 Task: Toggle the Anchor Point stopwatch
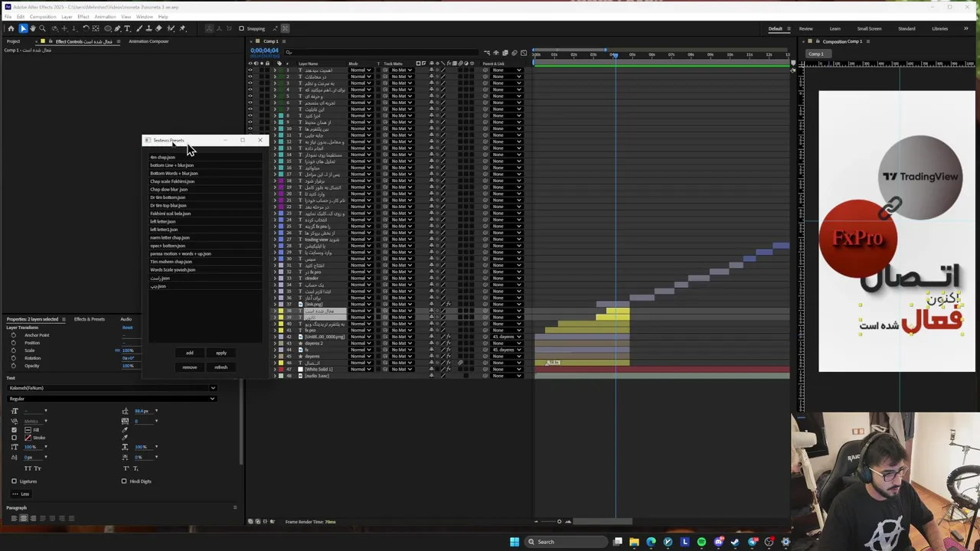pos(13,335)
